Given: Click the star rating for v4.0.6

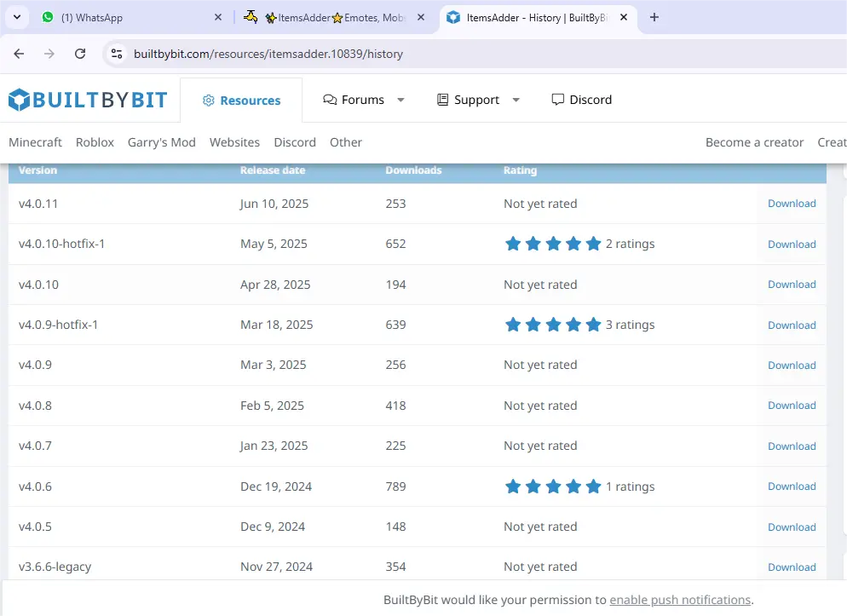Looking at the screenshot, I should tap(553, 486).
